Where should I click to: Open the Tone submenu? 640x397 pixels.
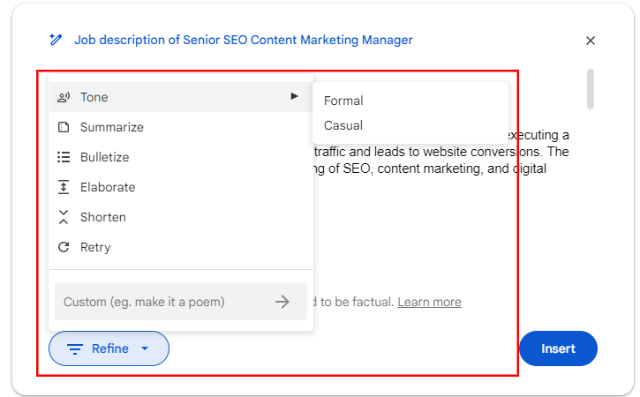tap(180, 97)
